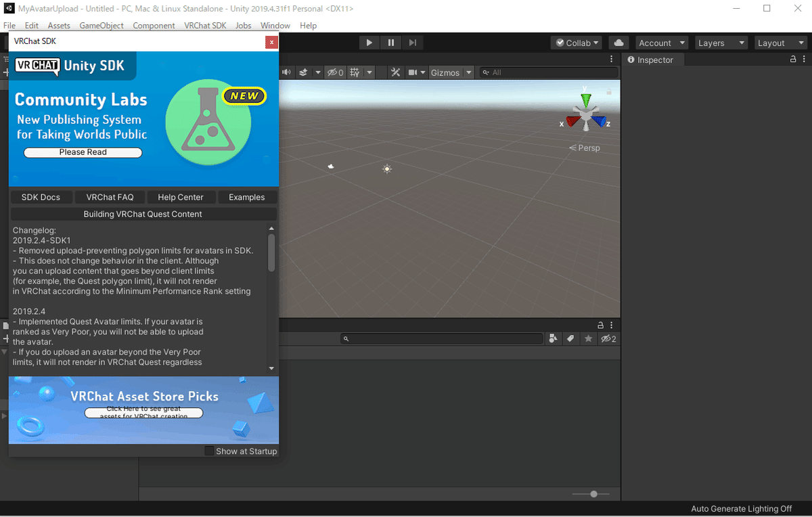This screenshot has height=517, width=812.
Task: Open the Jobs menu
Action: (x=243, y=25)
